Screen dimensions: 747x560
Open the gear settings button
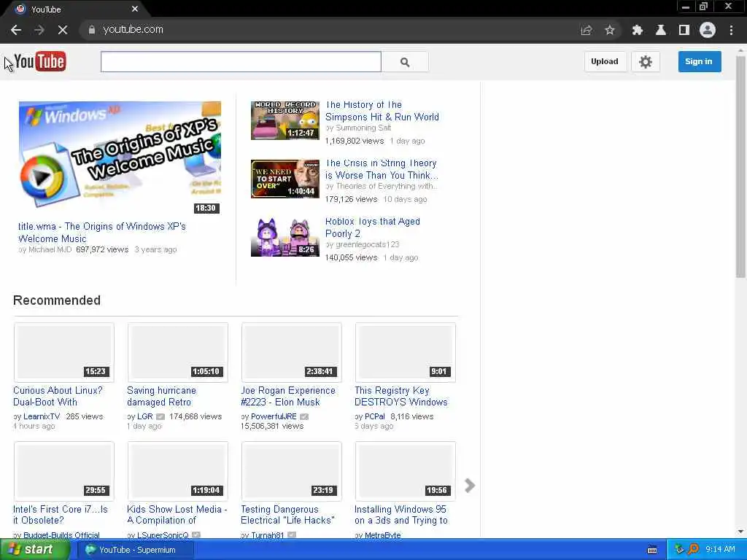646,61
